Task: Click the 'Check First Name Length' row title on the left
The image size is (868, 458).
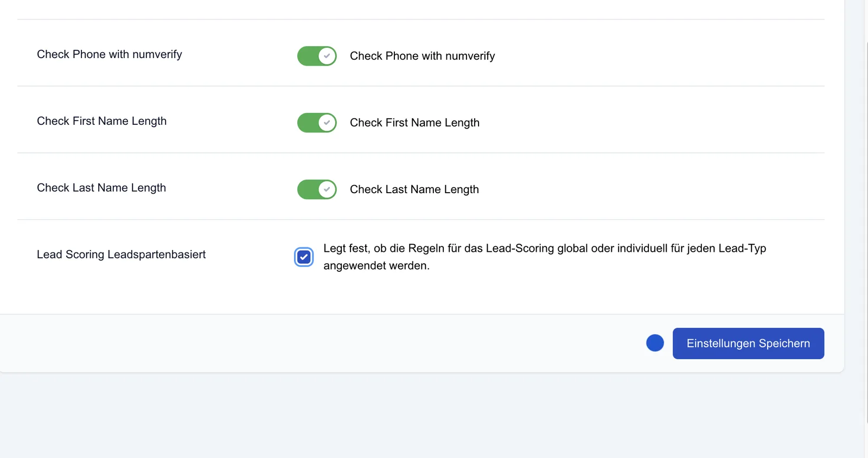Action: point(102,121)
